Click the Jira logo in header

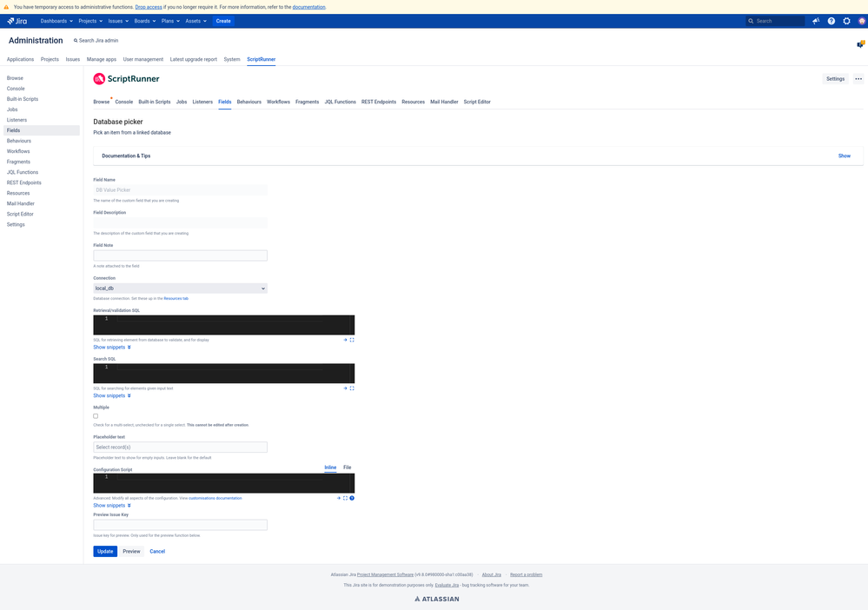point(17,21)
